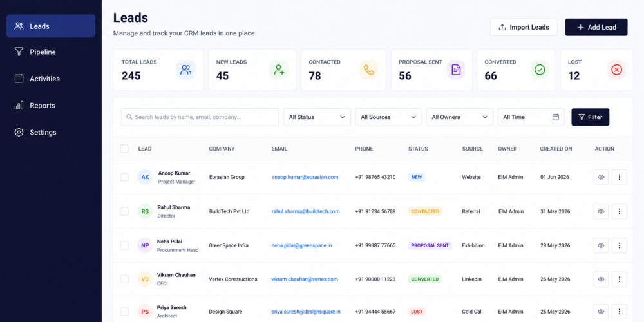The image size is (644, 322).
Task: Click the GreenSpace Infra company cell
Action: pos(229,245)
